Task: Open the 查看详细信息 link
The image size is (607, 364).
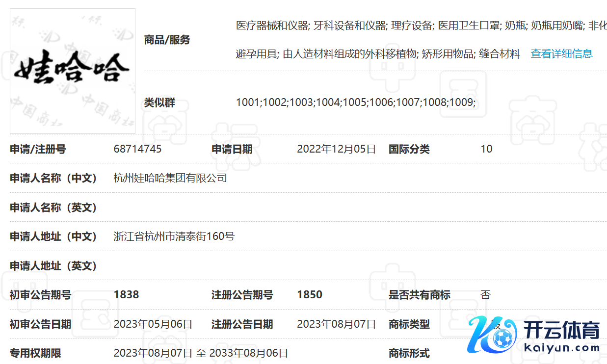Action: [561, 54]
